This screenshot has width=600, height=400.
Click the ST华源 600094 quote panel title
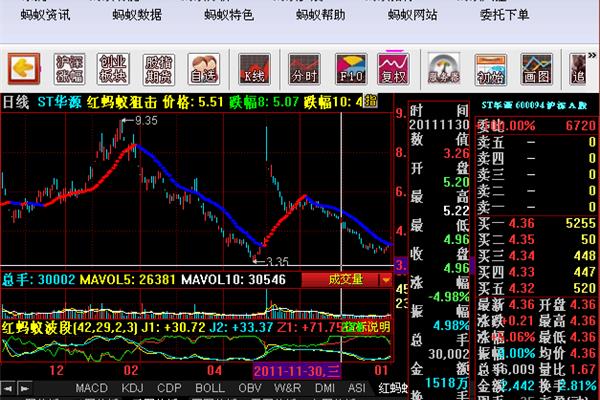click(x=534, y=105)
